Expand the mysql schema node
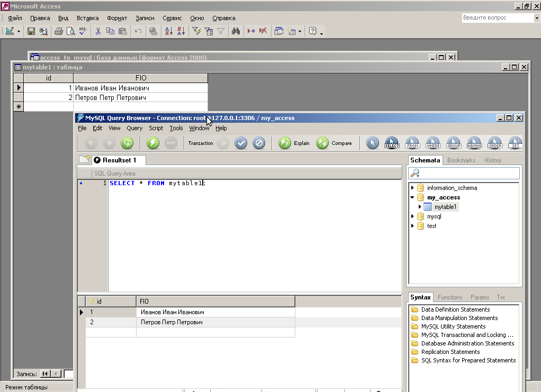This screenshot has height=392, width=541. point(412,216)
